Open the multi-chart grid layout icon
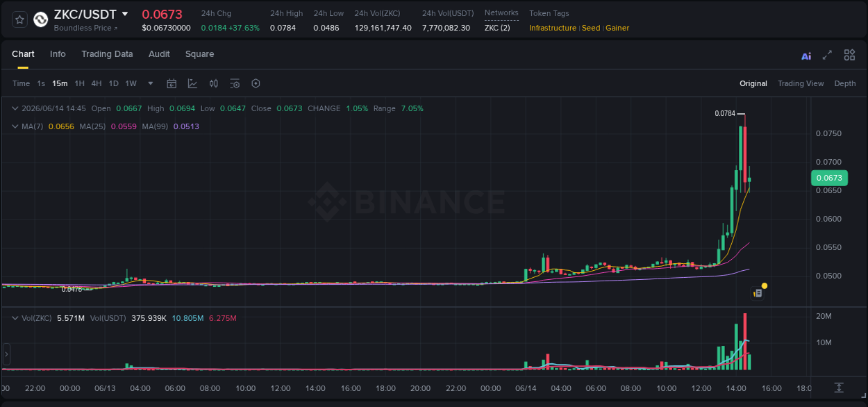868x407 pixels. (849, 55)
